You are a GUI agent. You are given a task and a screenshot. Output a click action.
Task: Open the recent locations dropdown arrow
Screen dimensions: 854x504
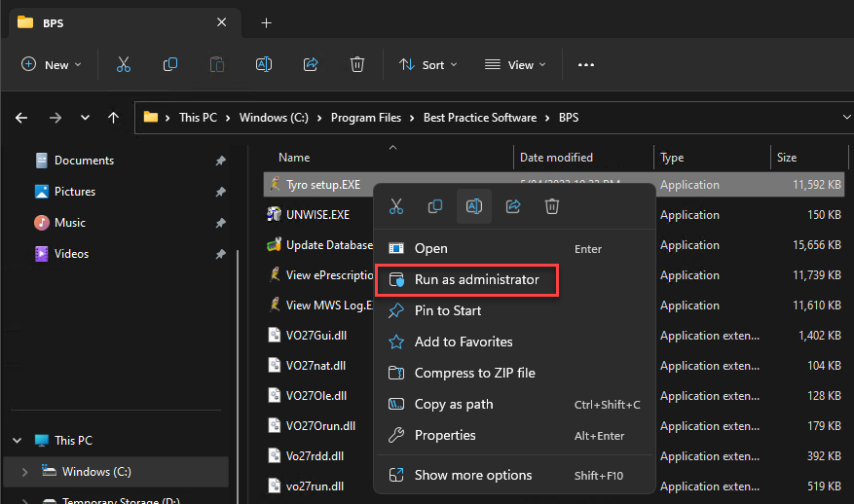85,118
